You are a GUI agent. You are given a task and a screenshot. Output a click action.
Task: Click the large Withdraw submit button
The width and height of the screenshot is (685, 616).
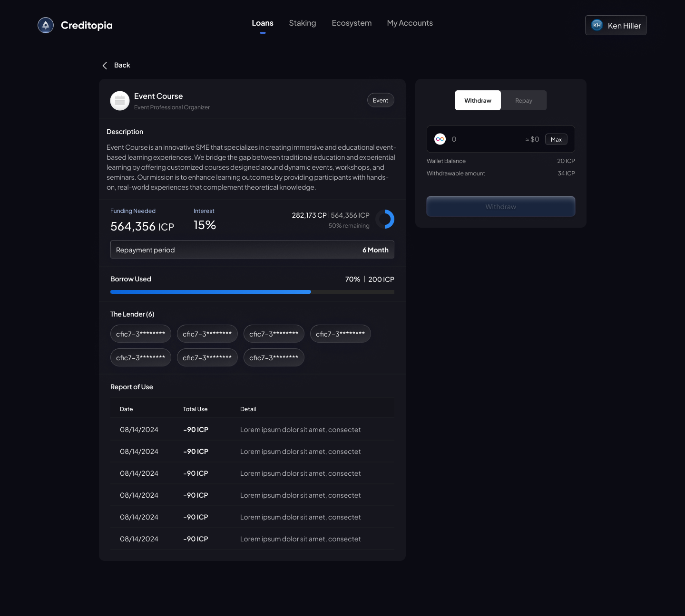pos(501,206)
